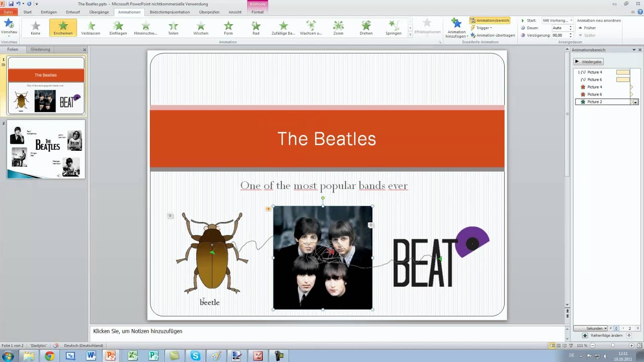Click Animation übertragen painter
Screen dimensions: 644x362
(492, 35)
